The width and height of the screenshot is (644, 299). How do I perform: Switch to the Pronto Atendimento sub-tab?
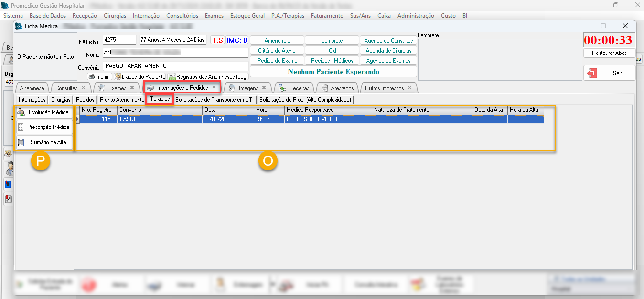(122, 100)
